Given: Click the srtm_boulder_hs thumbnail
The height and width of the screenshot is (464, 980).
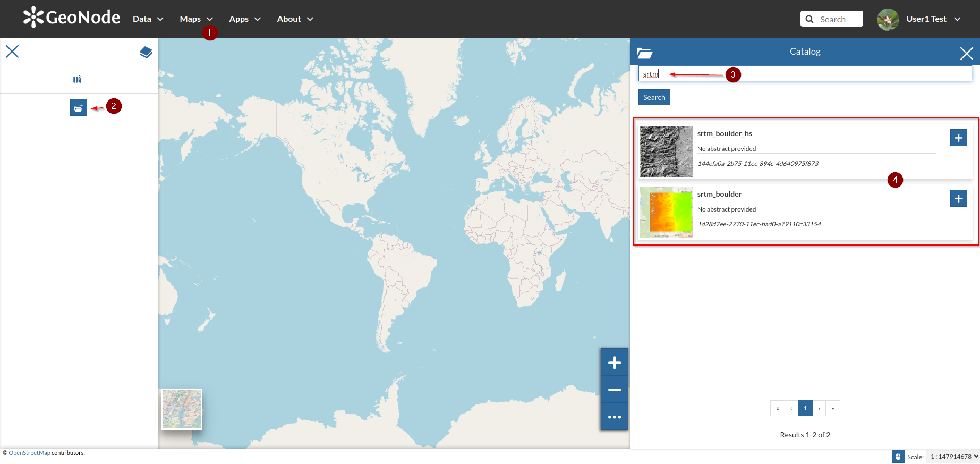Looking at the screenshot, I should [x=667, y=151].
